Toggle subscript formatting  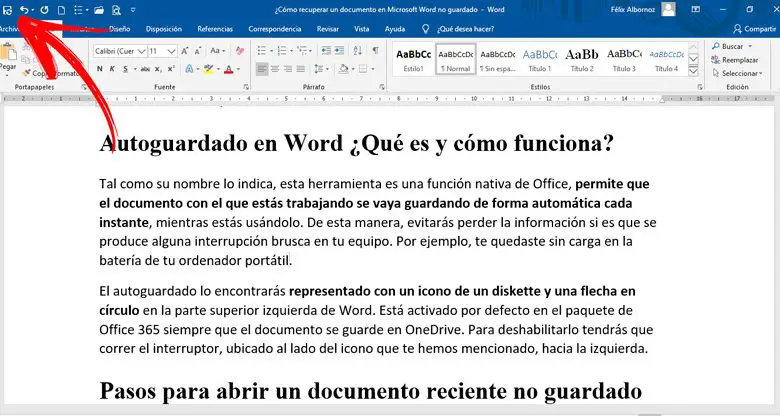[x=158, y=69]
